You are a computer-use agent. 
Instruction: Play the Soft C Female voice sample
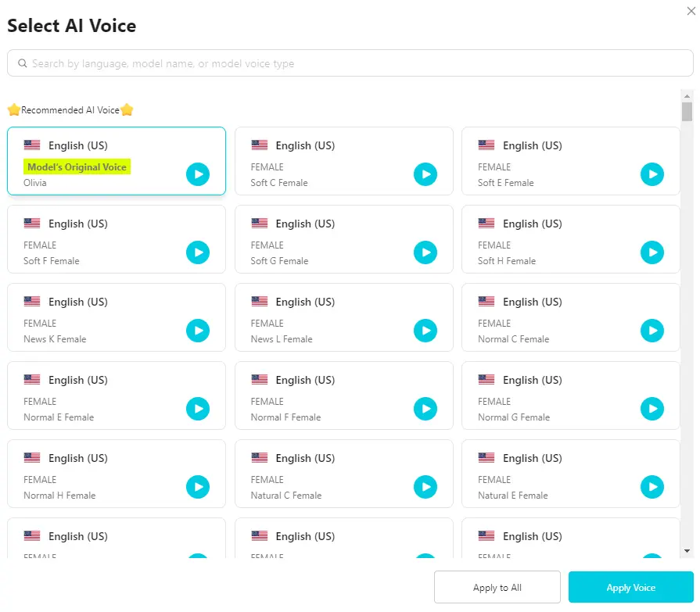(425, 174)
